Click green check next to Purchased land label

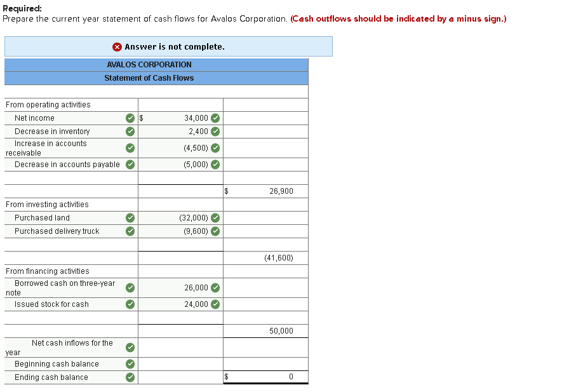[x=130, y=218]
